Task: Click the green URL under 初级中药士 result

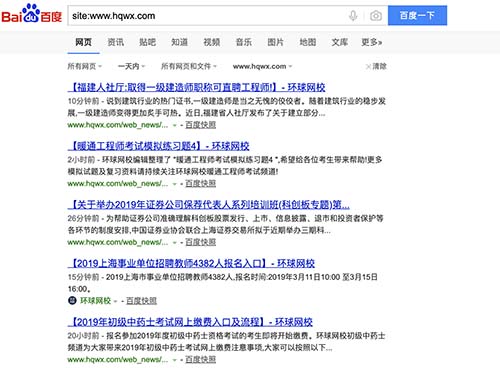Action: pos(118,360)
